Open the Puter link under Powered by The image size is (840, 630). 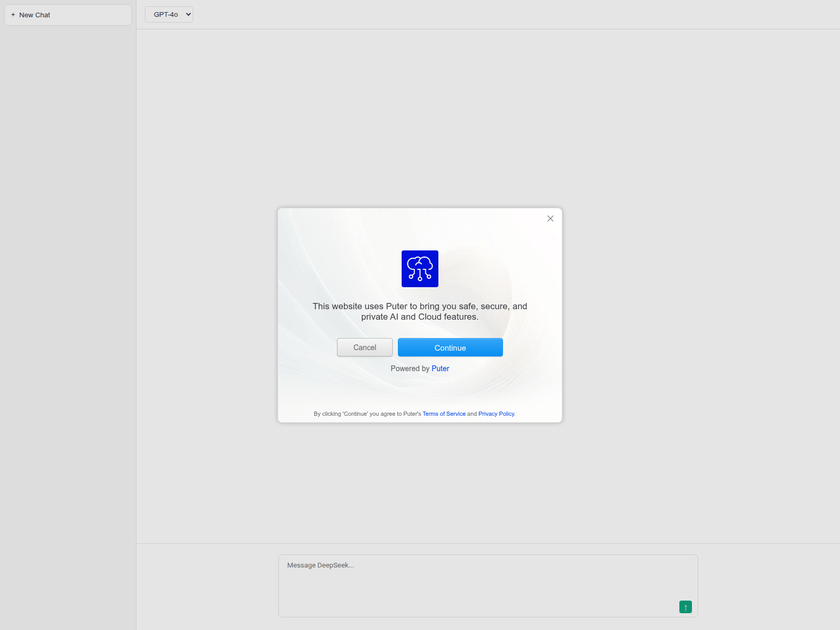tap(440, 368)
